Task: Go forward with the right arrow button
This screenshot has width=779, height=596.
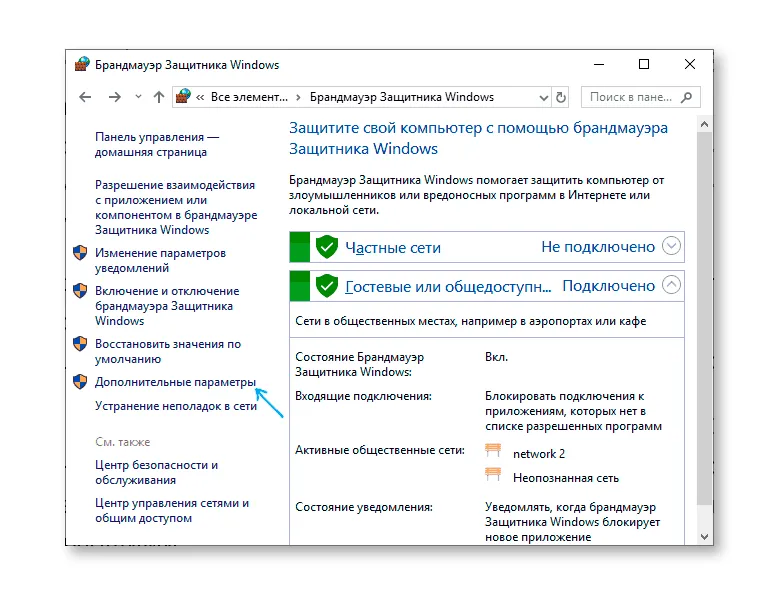Action: [115, 97]
